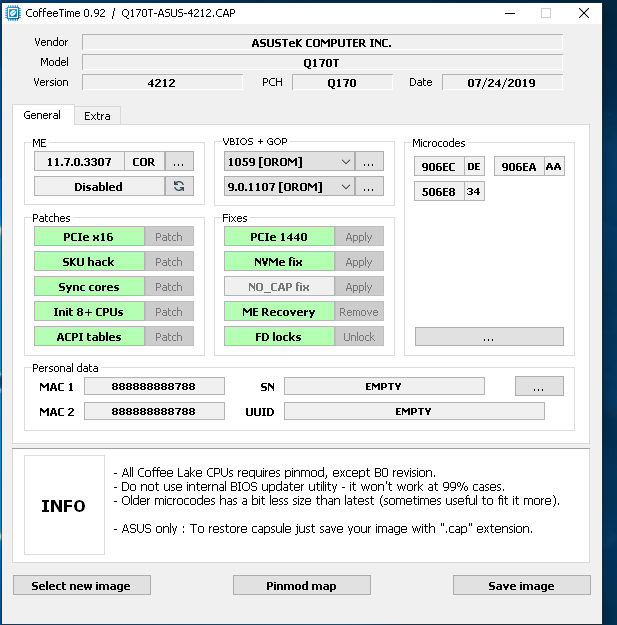Click the ME state refresh icon button
617x625 pixels.
[179, 186]
